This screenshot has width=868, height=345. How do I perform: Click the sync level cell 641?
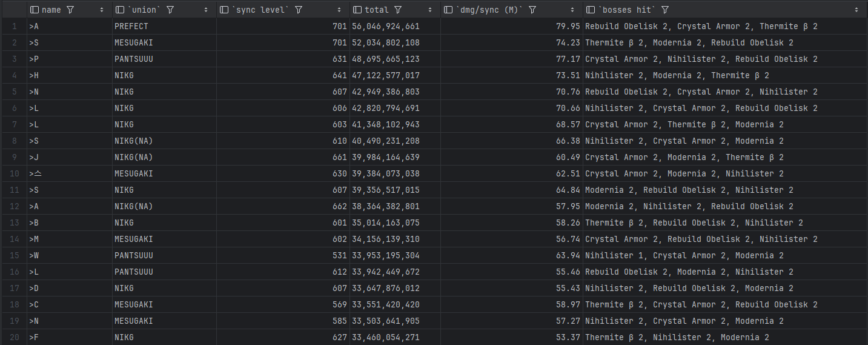(x=283, y=76)
